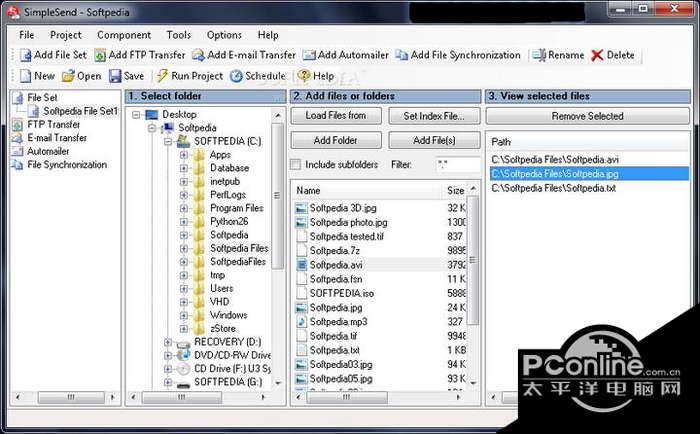Select C:\Softpedia Files\Softpedia.txt path
The height and width of the screenshot is (434, 700).
[554, 188]
